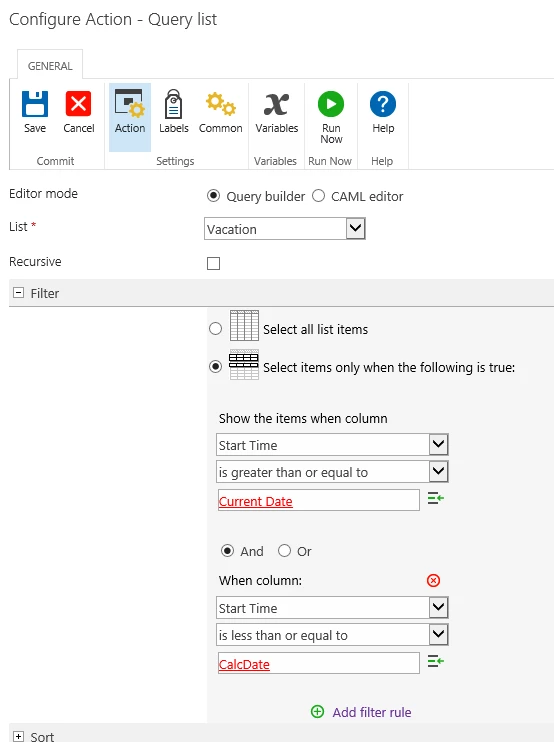This screenshot has height=742, width=554.
Task: Open 'is greater than or equal to' dropdown
Action: 332,472
